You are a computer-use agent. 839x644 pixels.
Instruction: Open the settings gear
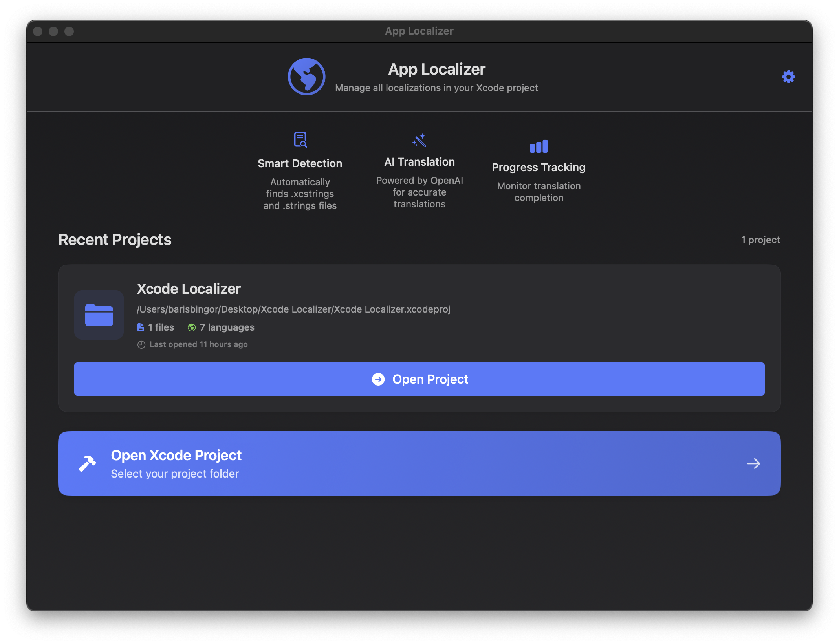[788, 77]
